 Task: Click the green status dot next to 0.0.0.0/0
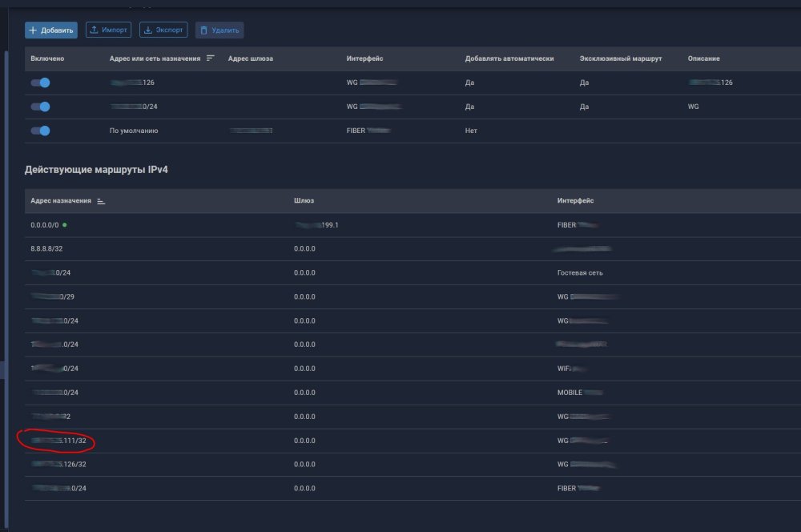64,225
